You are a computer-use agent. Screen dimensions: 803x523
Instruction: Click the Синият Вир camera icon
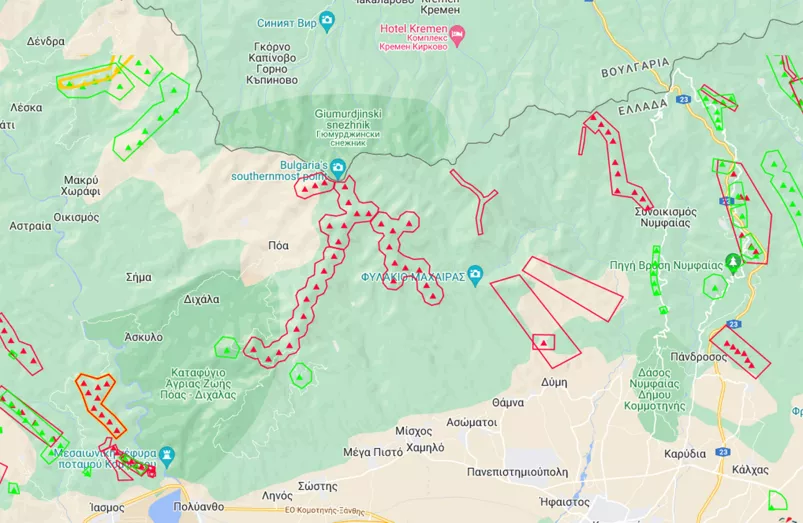(327, 22)
